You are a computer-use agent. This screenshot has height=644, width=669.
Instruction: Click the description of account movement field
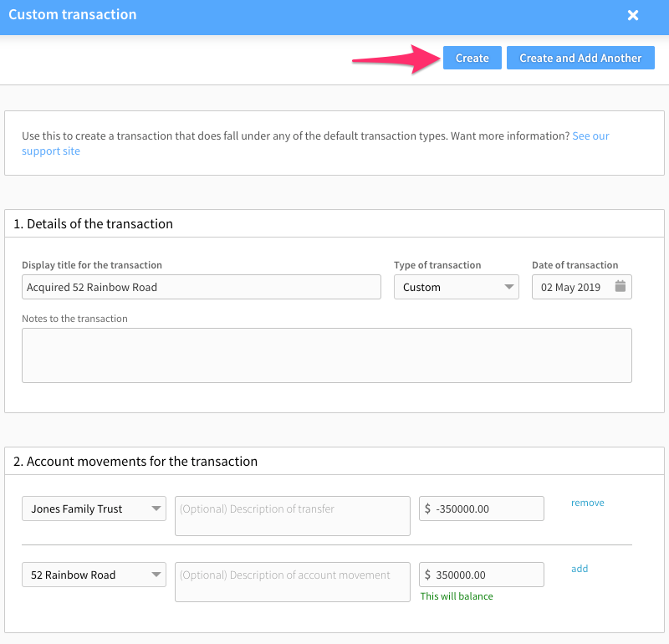(292, 581)
